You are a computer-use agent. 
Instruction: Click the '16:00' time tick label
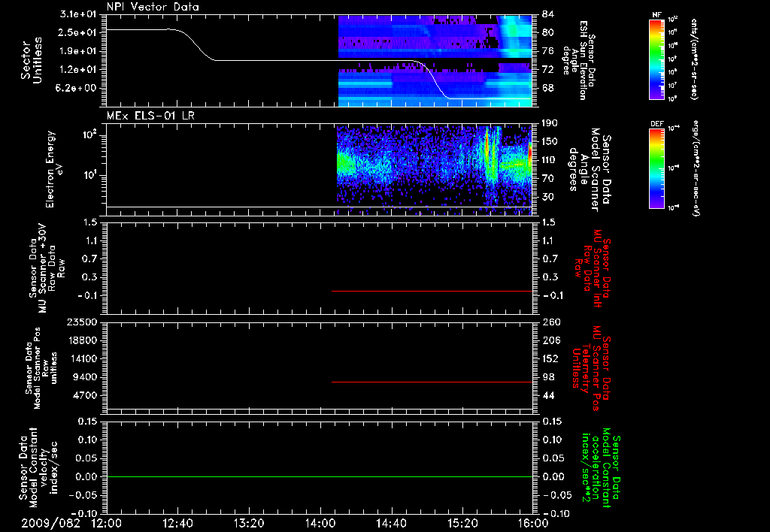(x=533, y=523)
